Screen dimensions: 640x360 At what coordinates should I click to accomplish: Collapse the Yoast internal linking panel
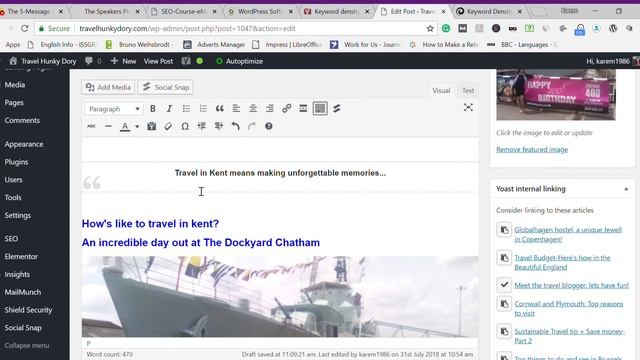626,189
